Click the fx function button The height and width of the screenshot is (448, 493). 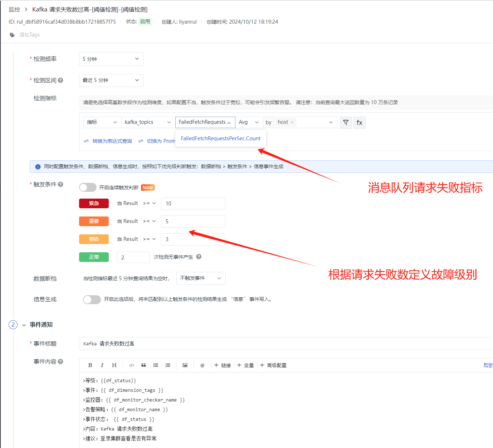click(x=359, y=122)
